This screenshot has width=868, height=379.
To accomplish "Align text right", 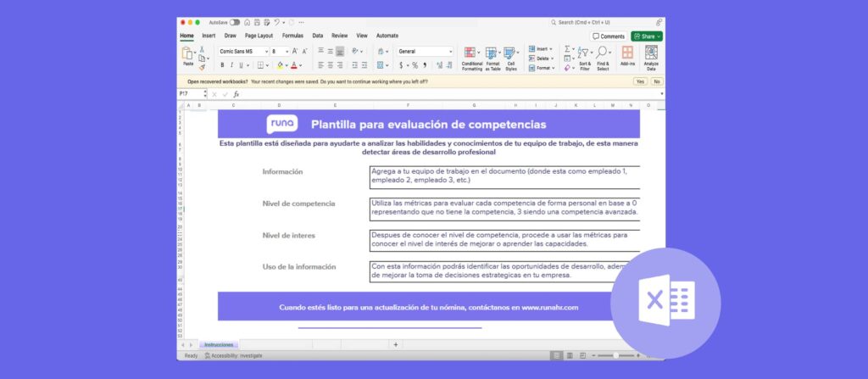I will click(x=340, y=65).
